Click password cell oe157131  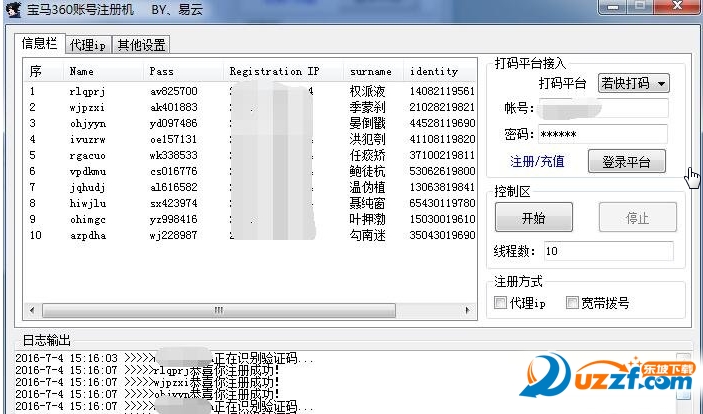tap(174, 139)
